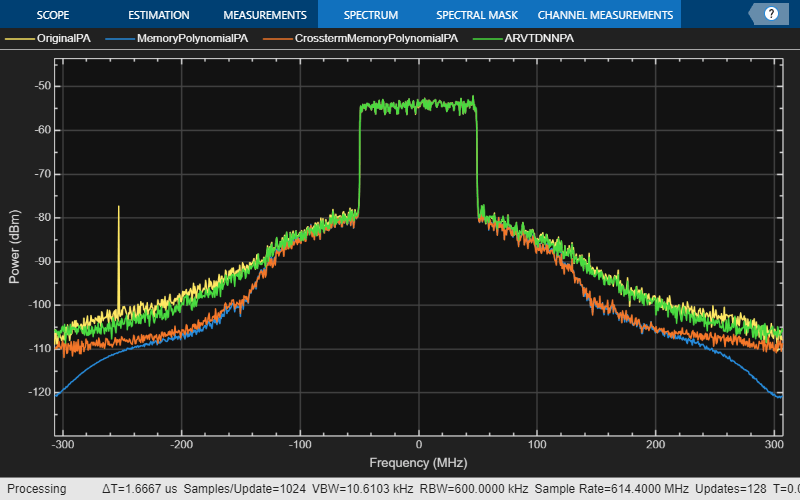The width and height of the screenshot is (800, 500).
Task: Switch to the SCOPE tab
Action: pyautogui.click(x=53, y=15)
